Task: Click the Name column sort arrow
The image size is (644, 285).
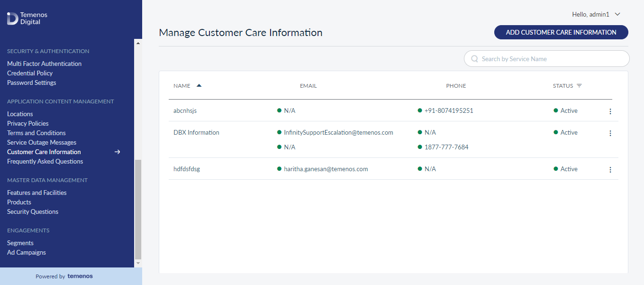Action: pyautogui.click(x=199, y=85)
